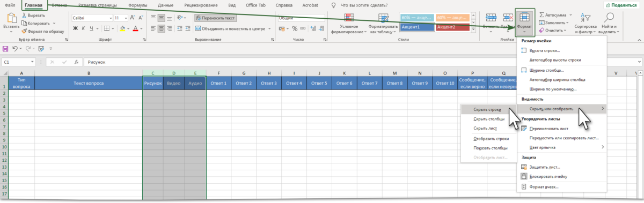644x203 pixels.
Task: Apply the Акцент2 red cell style
Action: point(452,27)
